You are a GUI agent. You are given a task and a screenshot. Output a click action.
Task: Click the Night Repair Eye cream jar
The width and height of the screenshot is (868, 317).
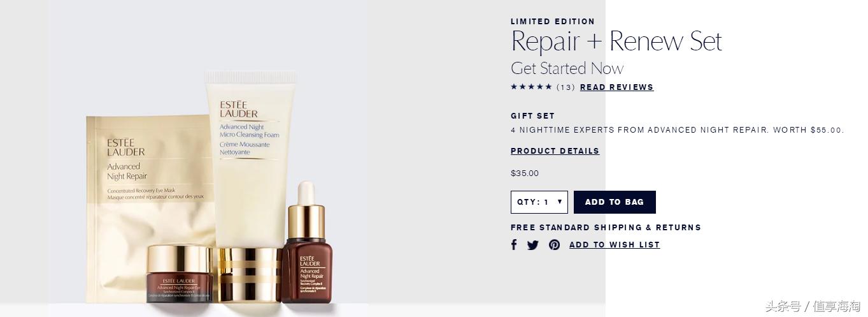point(180,274)
